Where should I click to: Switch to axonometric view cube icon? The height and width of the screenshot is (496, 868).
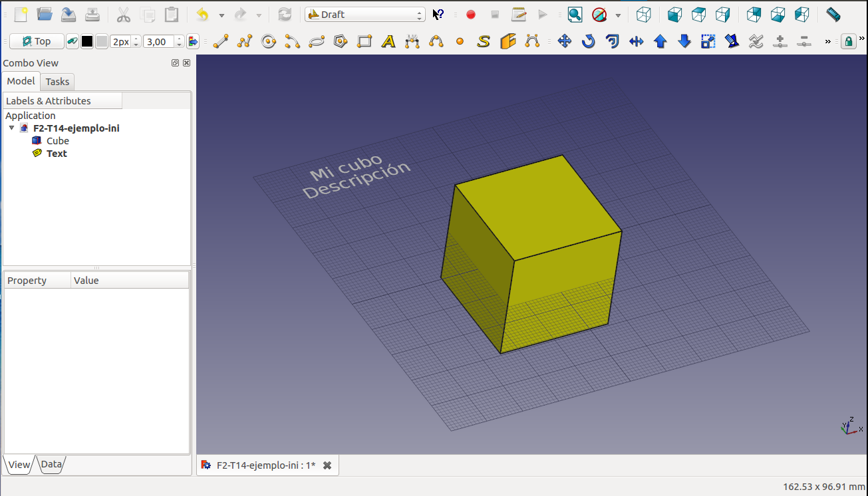(643, 15)
